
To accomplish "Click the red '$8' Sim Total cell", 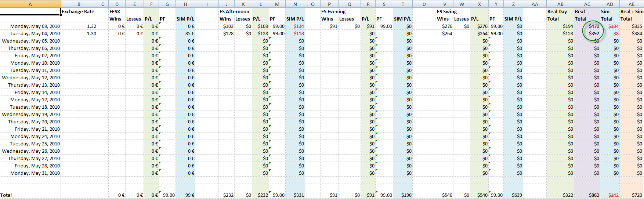I will 610,33.
